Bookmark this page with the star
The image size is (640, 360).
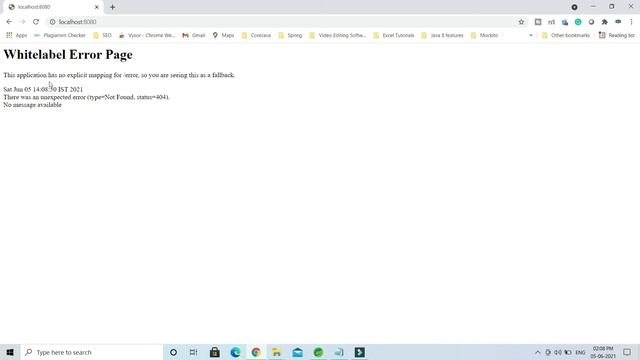pos(521,22)
